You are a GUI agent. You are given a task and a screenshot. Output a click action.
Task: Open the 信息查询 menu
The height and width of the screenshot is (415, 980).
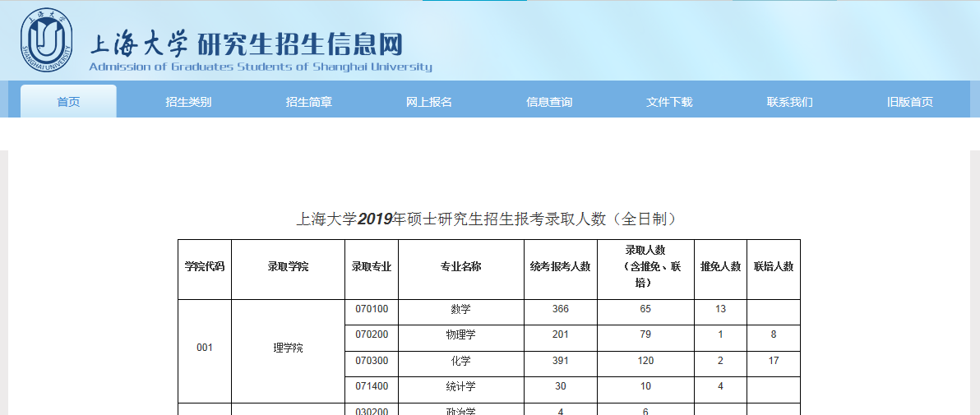point(549,102)
